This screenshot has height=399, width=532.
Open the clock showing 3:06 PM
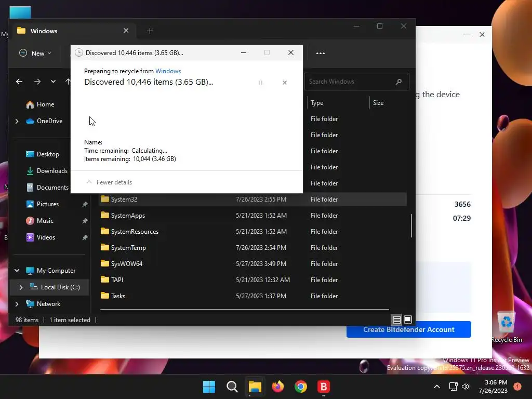(x=493, y=387)
